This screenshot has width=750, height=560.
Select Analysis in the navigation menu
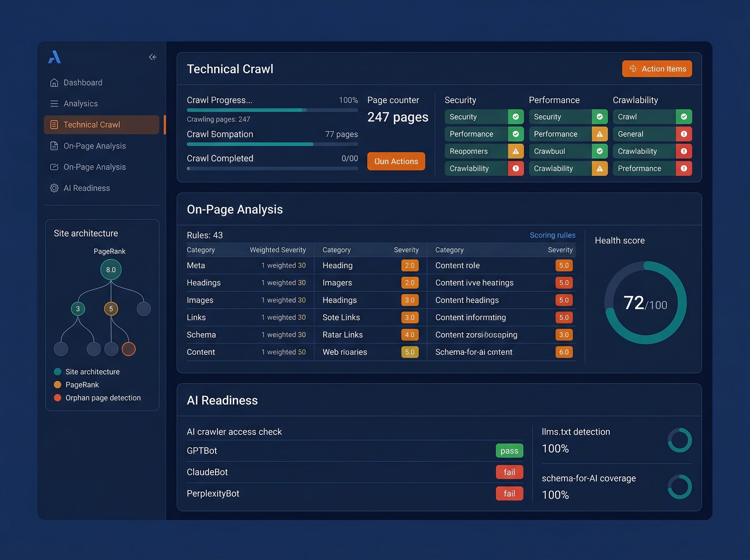[x=80, y=103]
